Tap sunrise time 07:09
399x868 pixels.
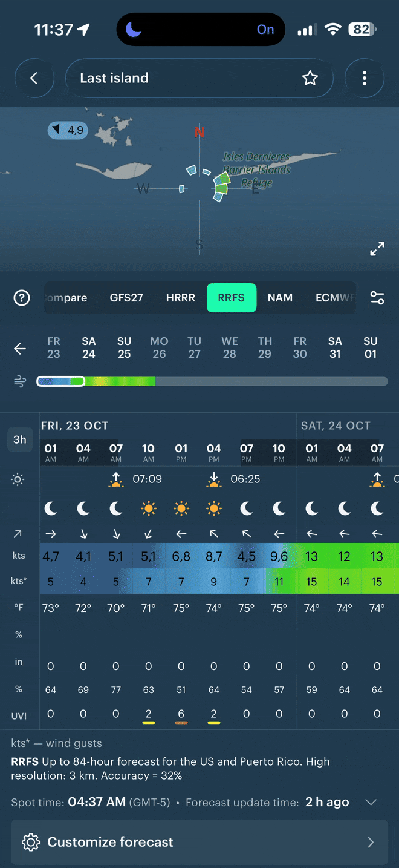(x=148, y=479)
